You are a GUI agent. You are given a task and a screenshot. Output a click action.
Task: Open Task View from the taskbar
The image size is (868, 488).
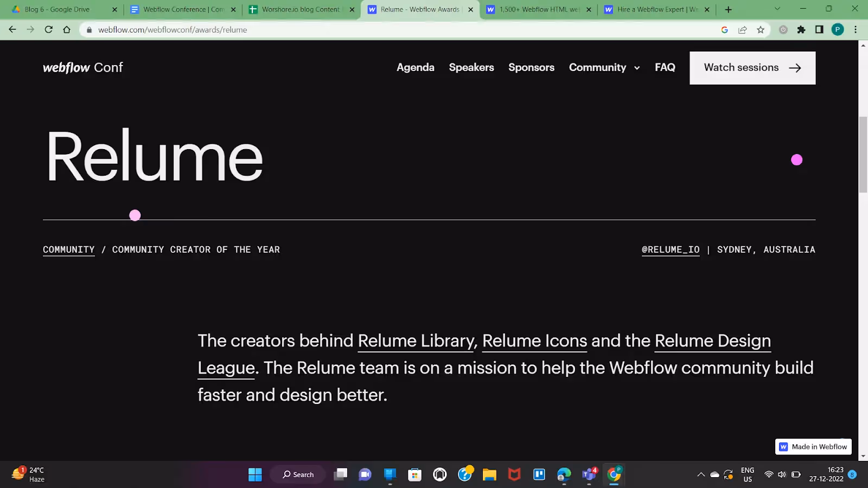click(340, 474)
